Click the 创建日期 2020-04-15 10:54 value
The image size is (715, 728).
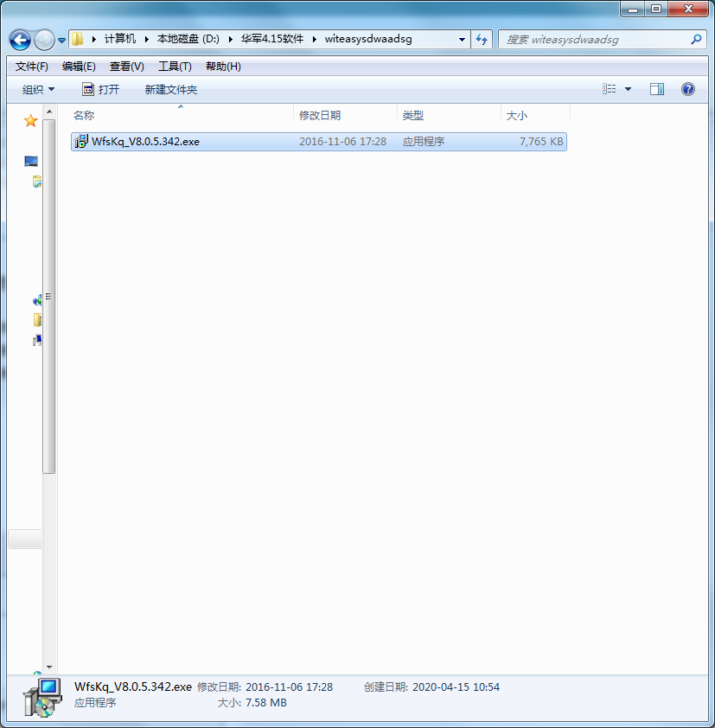[x=456, y=687]
